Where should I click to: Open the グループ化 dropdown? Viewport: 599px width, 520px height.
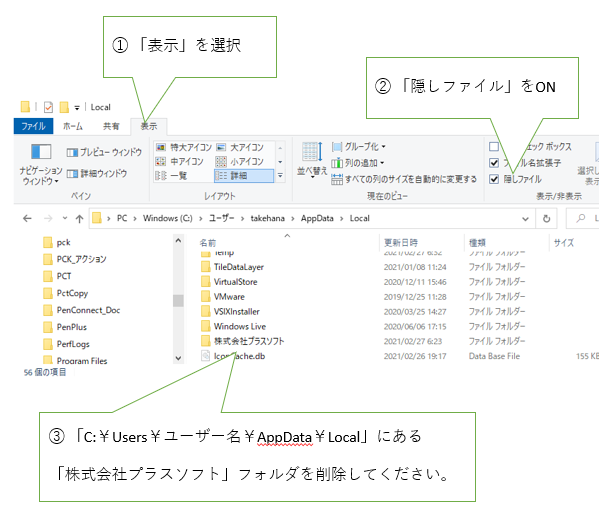click(x=359, y=147)
